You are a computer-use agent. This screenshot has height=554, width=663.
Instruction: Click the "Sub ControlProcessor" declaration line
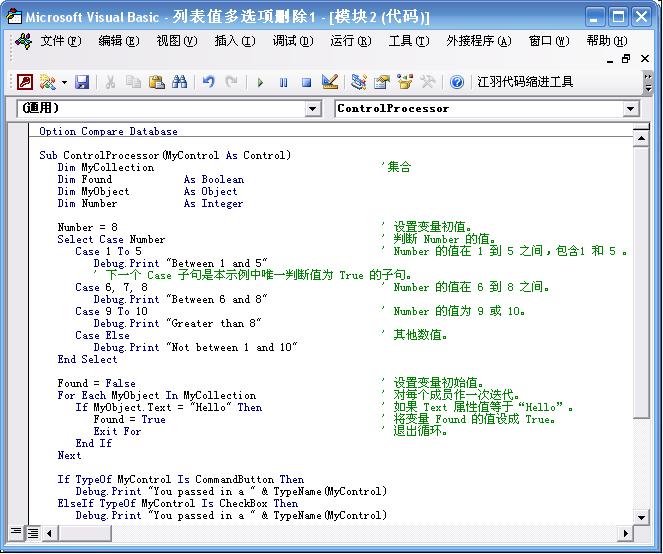pos(165,155)
